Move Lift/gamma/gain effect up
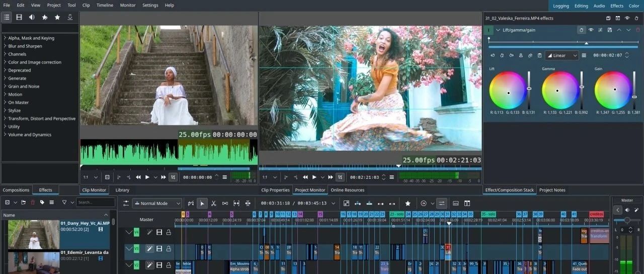The height and width of the screenshot is (274, 644). click(x=619, y=30)
